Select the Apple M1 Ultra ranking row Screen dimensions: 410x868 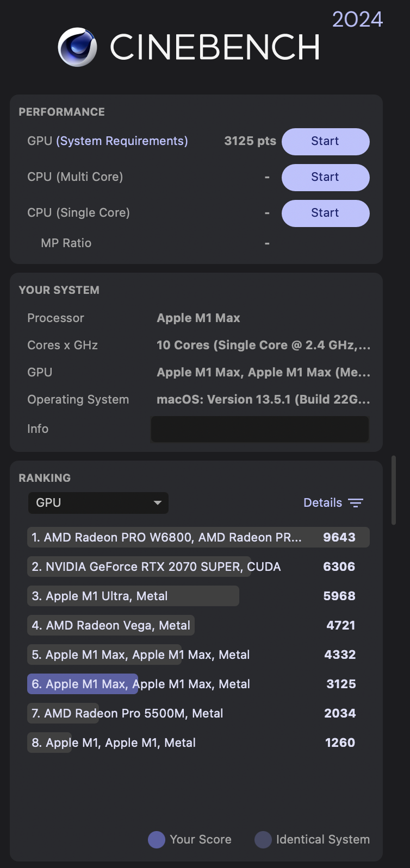coord(198,596)
